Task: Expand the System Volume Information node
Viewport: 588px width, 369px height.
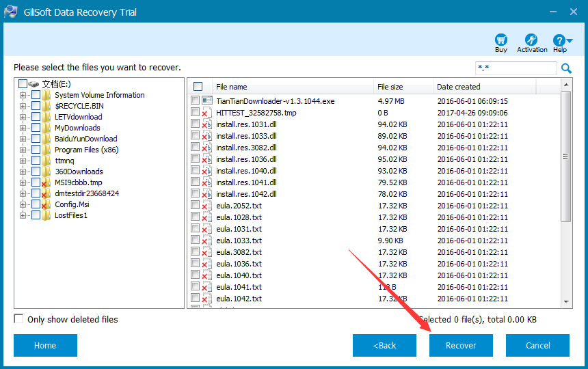Action: (23, 95)
